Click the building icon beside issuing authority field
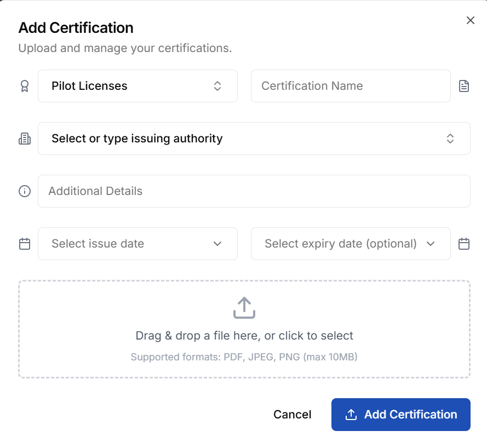487x448 pixels. point(24,139)
